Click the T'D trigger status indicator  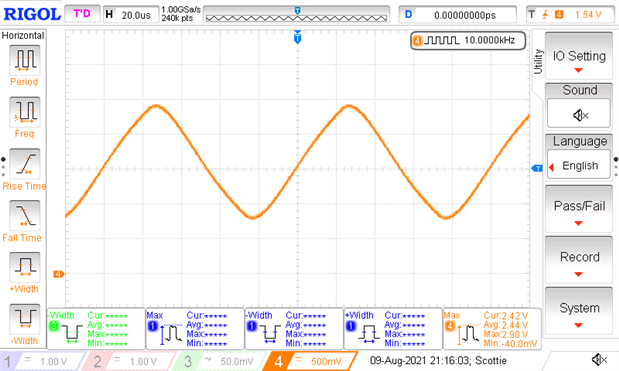point(82,14)
